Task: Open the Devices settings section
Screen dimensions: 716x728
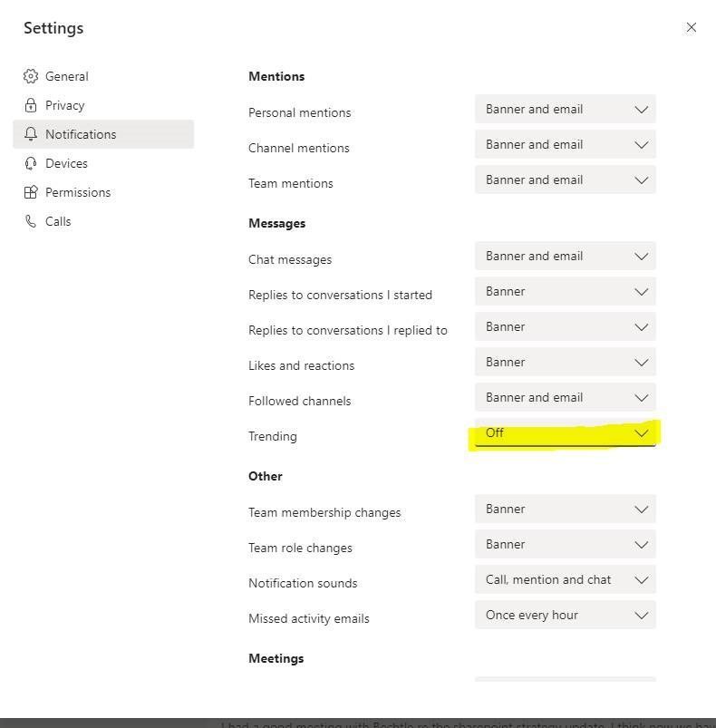Action: click(x=103, y=163)
